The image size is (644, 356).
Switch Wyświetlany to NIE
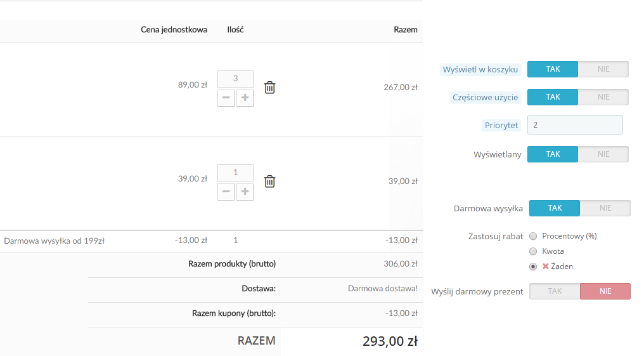(x=603, y=154)
